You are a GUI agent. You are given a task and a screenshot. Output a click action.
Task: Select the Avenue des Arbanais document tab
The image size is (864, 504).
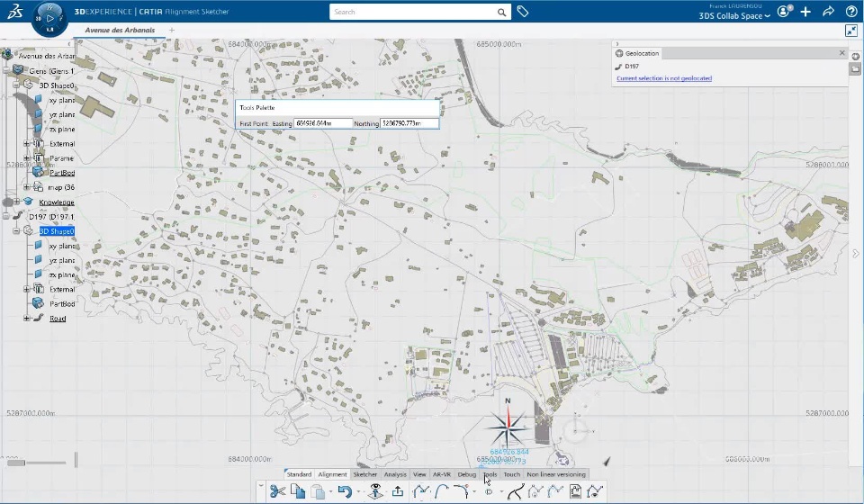point(120,31)
